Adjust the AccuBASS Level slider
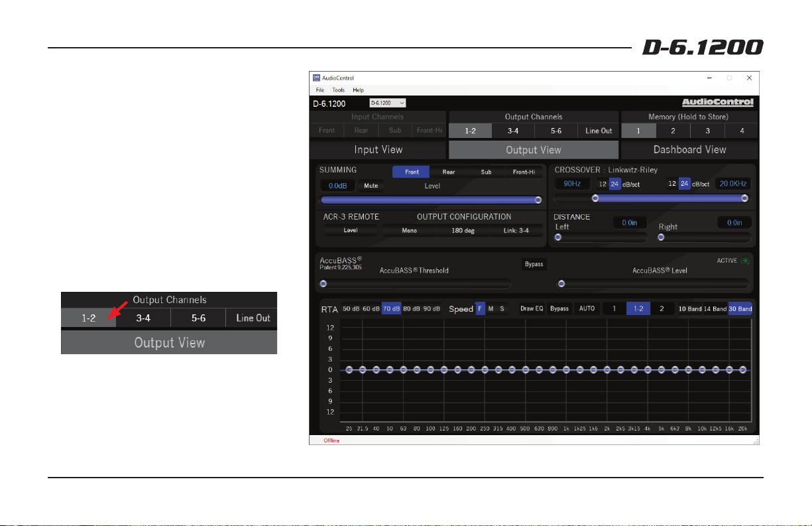The image size is (812, 526). (x=653, y=284)
